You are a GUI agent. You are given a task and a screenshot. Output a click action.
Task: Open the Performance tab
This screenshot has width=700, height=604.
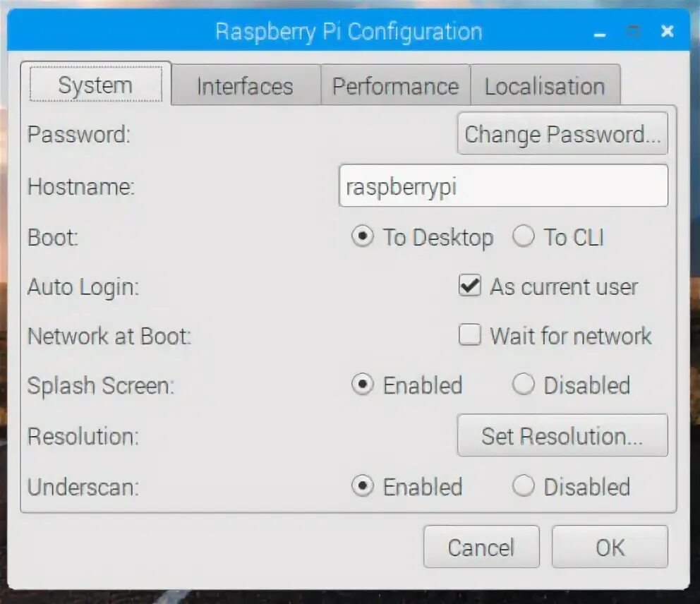(396, 85)
